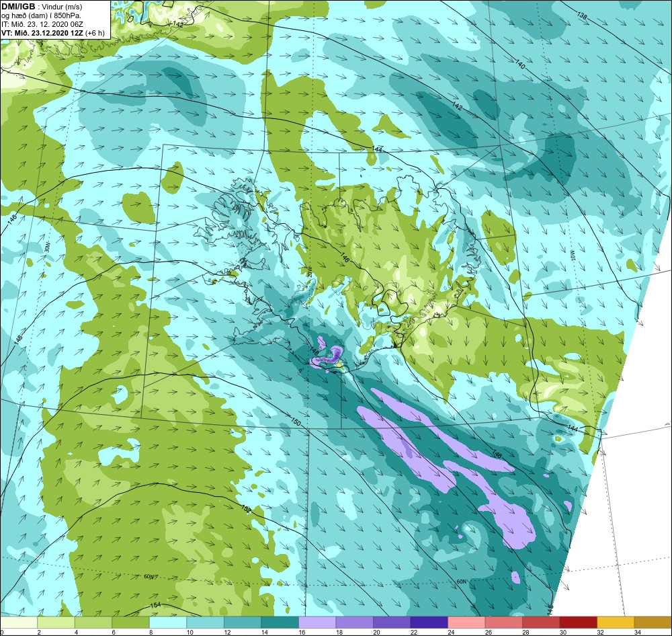The height and width of the screenshot is (636, 672).
Task: Click the "og hæð (dam) í 850hPa." line
Action: point(41,16)
